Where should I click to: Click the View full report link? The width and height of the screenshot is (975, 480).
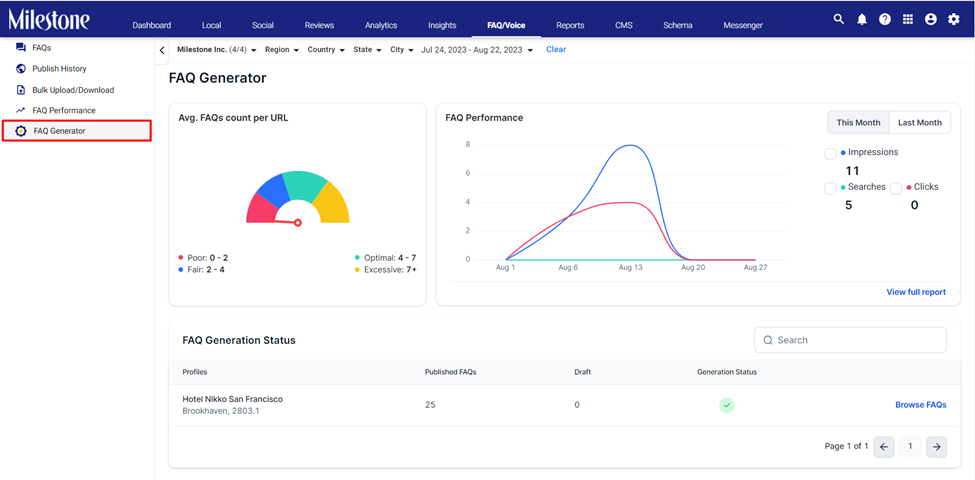point(916,292)
